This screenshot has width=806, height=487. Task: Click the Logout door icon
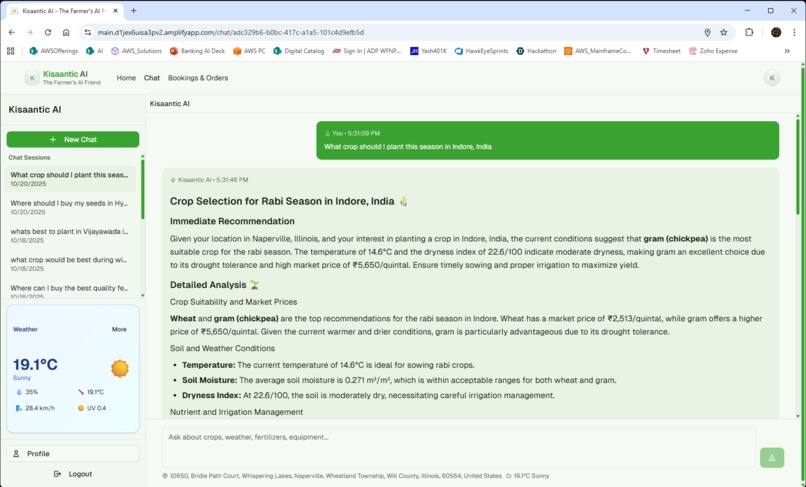point(57,474)
